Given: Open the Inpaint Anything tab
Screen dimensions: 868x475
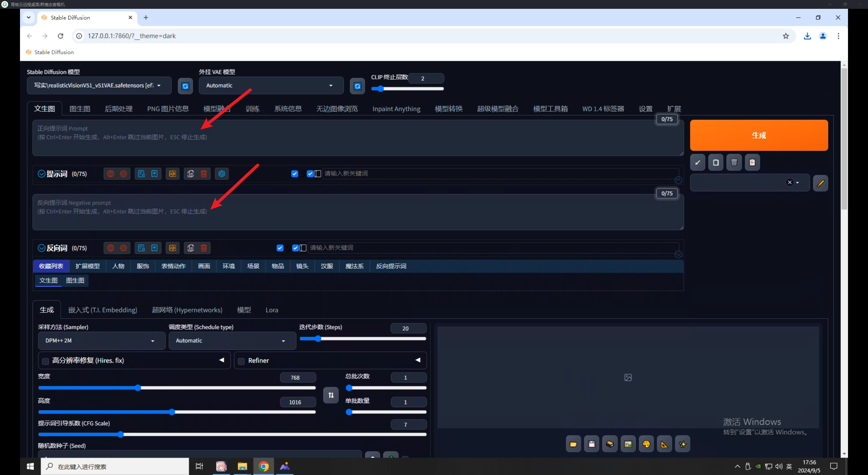Looking at the screenshot, I should [x=396, y=109].
